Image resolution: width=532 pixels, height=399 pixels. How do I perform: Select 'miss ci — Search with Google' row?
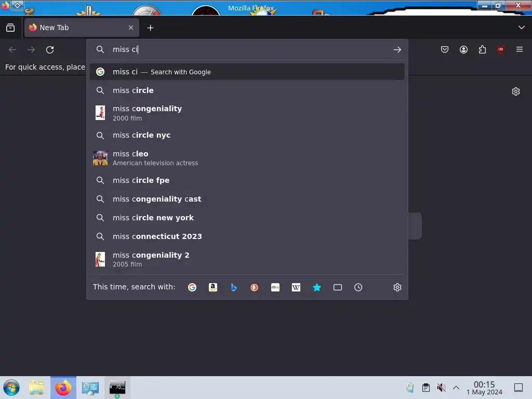(247, 72)
